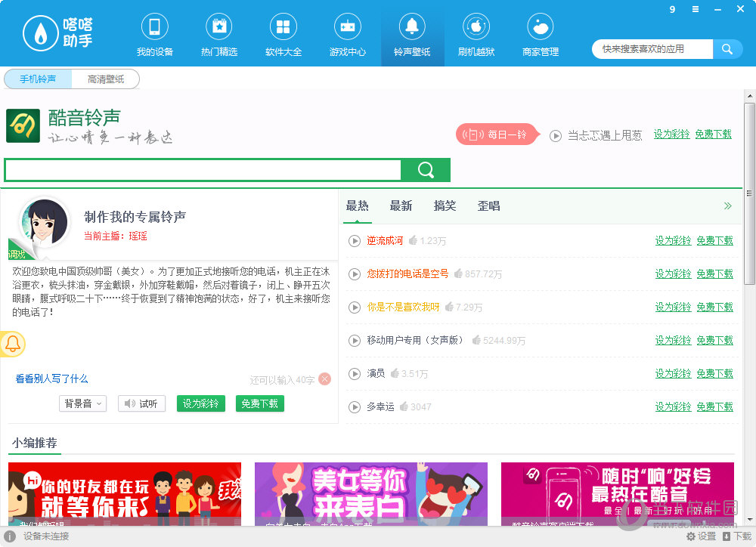Play ringtone 演员
The height and width of the screenshot is (547, 756).
click(355, 373)
